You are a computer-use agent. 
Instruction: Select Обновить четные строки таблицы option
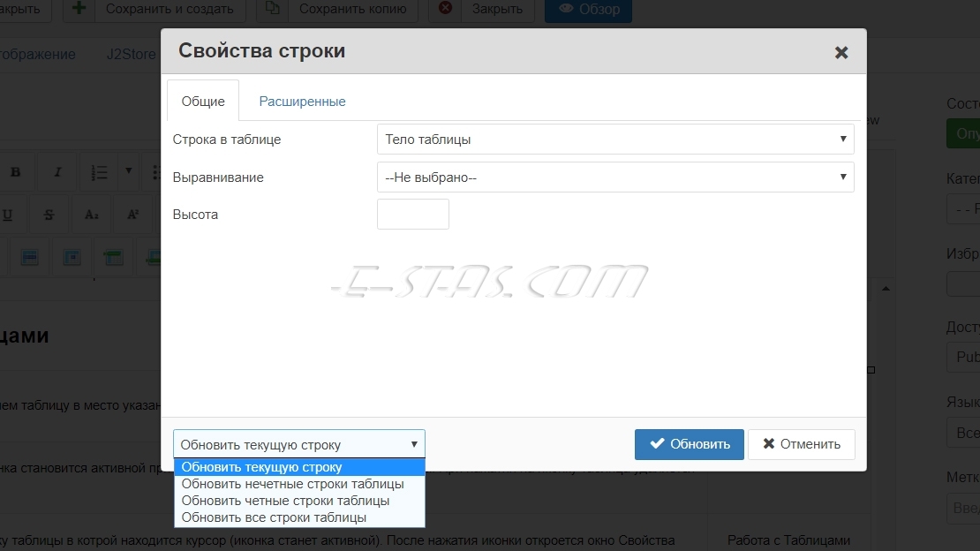click(299, 501)
